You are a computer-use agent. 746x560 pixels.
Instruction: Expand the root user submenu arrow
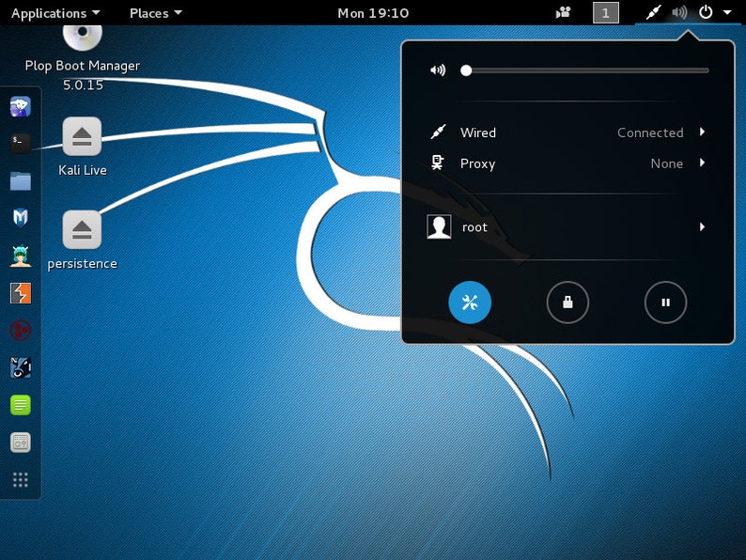point(702,226)
